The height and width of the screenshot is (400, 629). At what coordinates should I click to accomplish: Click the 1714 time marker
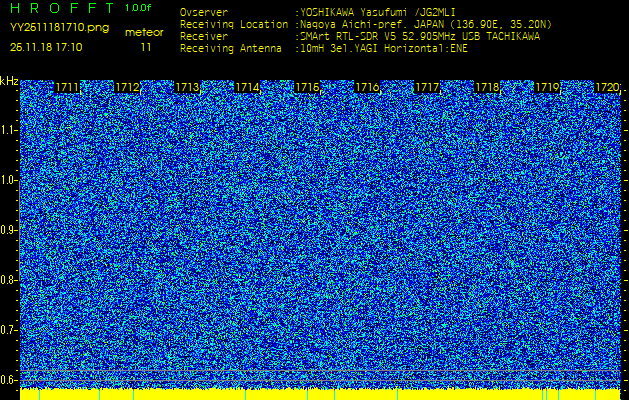tap(247, 87)
